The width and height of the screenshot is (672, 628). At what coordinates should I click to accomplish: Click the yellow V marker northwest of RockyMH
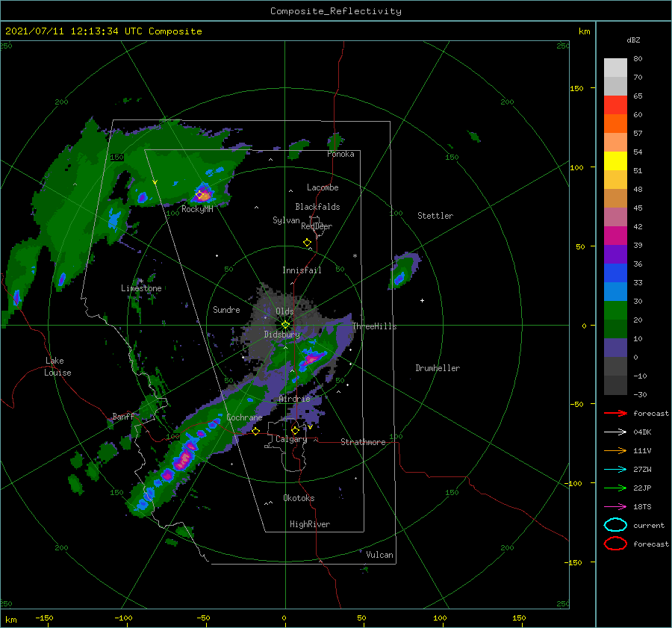pyautogui.click(x=155, y=183)
